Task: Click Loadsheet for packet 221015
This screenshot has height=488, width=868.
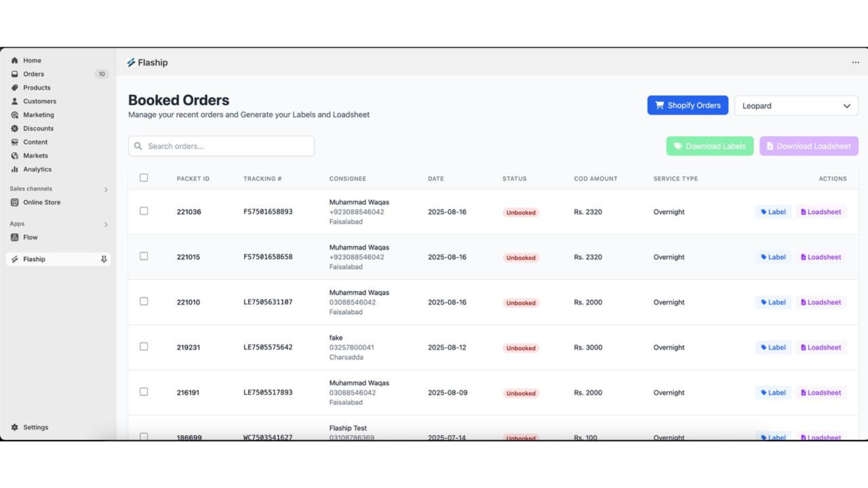Action: click(821, 257)
